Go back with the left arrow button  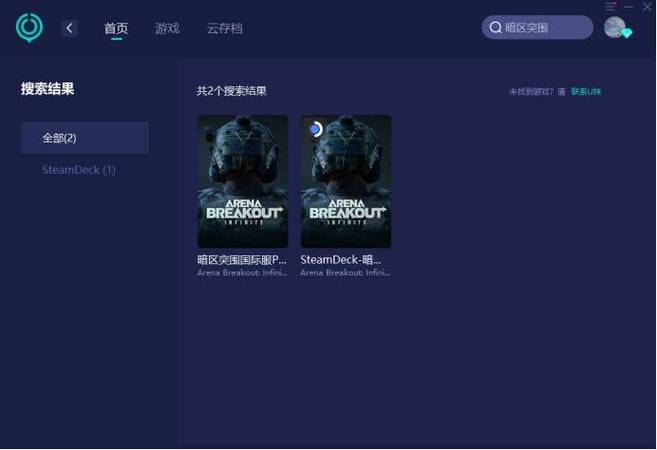(69, 28)
